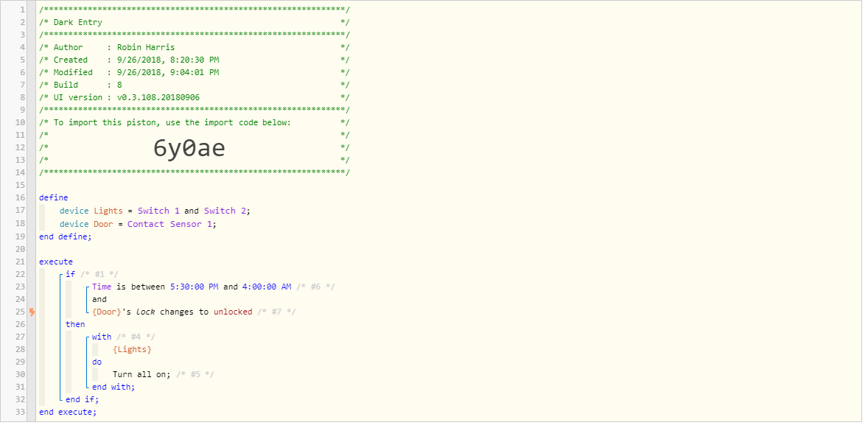Screen dimensions: 868x428
Task: Click the 'Contact Sensor 1' device value
Action: 170,224
